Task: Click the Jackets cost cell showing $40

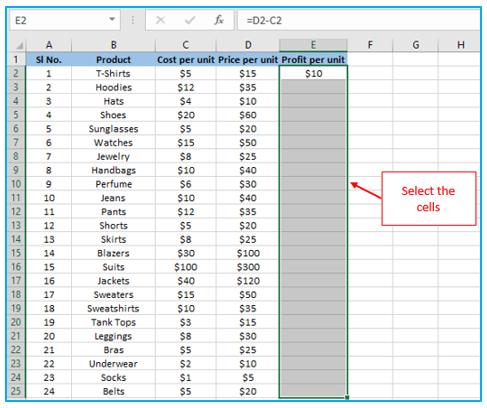Action: point(186,281)
